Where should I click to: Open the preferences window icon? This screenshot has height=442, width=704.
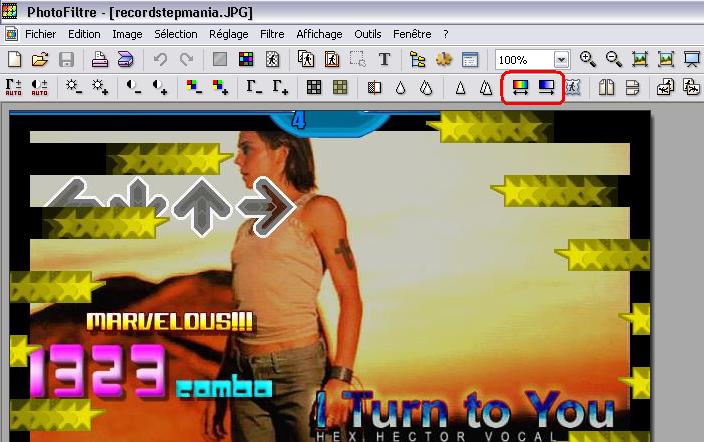point(470,59)
